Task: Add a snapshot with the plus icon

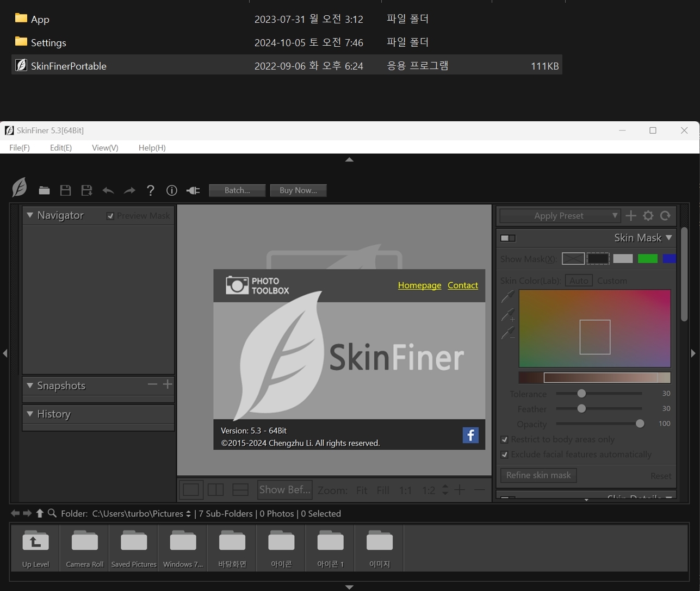Action: click(x=168, y=384)
